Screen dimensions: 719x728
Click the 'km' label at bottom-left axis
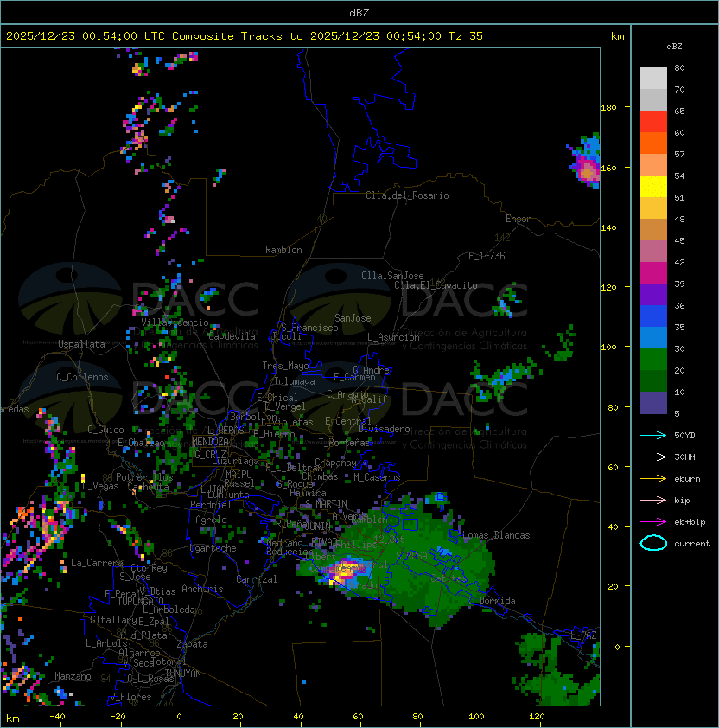pos(13,718)
